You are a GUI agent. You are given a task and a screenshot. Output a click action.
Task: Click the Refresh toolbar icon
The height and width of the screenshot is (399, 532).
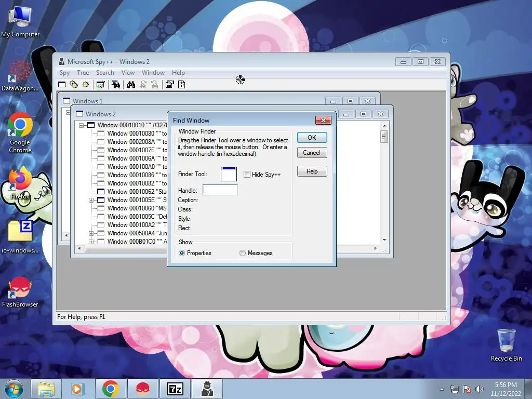tap(181, 85)
